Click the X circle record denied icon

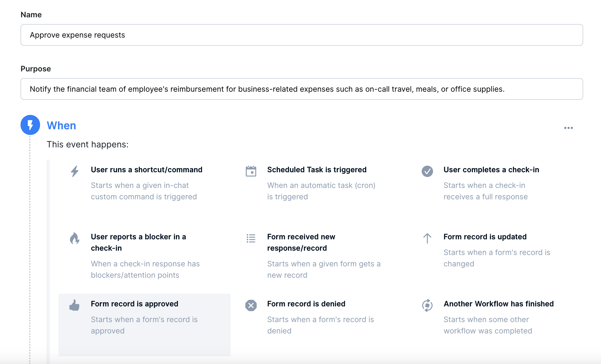[x=251, y=305]
